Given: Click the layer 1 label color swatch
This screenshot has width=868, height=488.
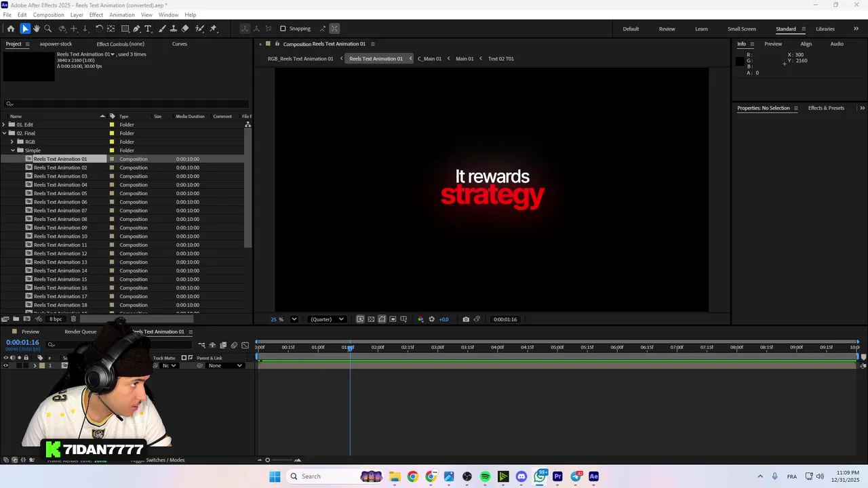Looking at the screenshot, I should 42,365.
